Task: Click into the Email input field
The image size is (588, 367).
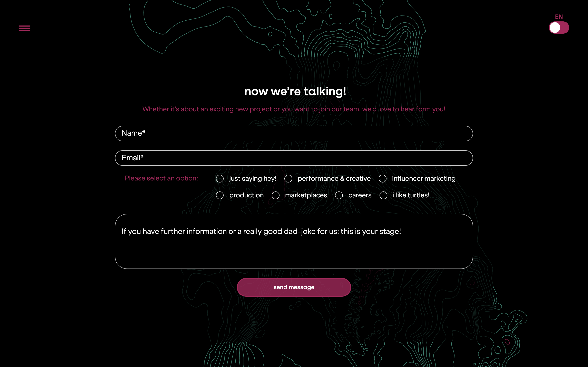Action: [294, 158]
